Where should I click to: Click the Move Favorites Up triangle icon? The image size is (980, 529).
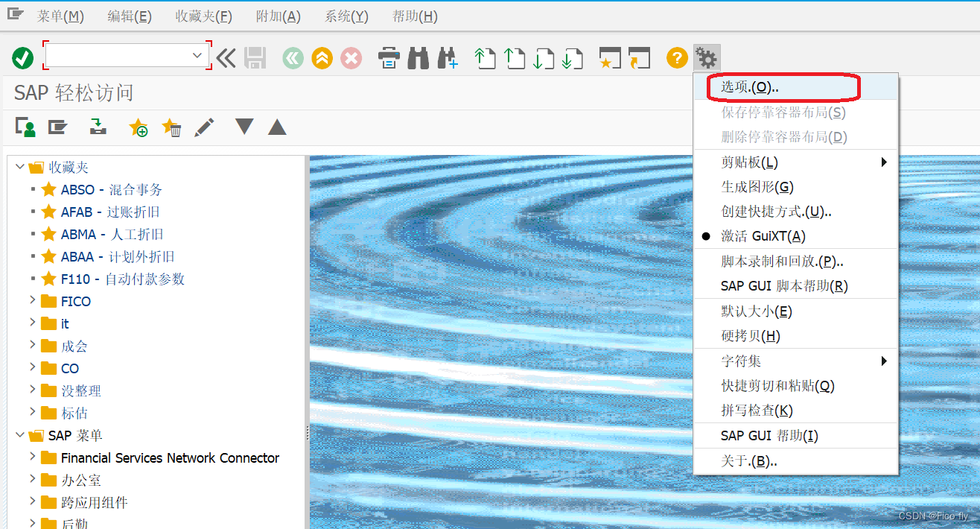[x=277, y=127]
